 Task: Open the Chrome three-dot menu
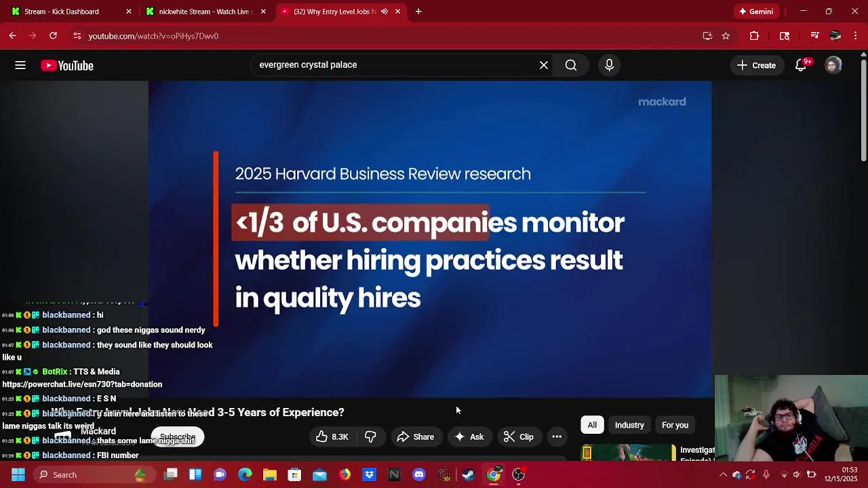tap(855, 36)
